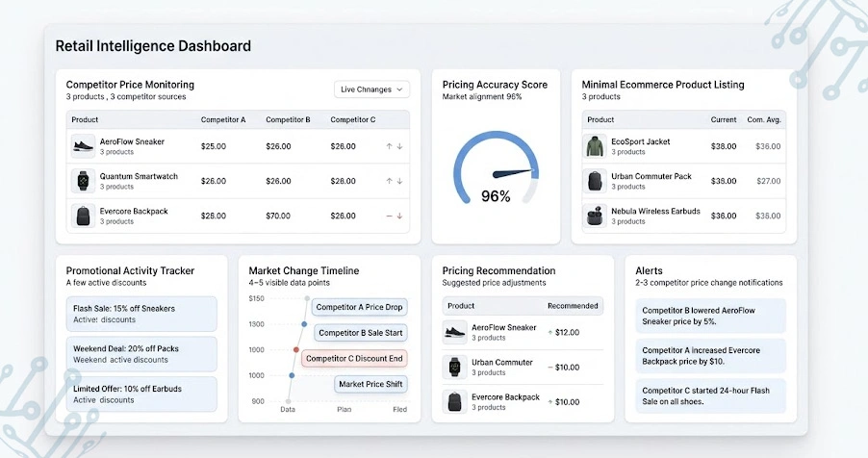The width and height of the screenshot is (868, 458).
Task: Click AeroFlow Sneaker icon in Pricing Recommendation
Action: (x=455, y=332)
